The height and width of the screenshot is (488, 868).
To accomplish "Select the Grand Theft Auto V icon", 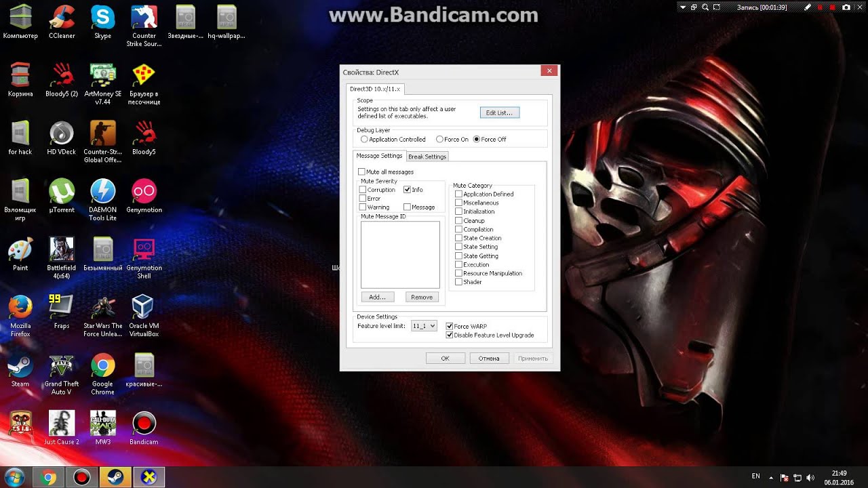I will [62, 375].
